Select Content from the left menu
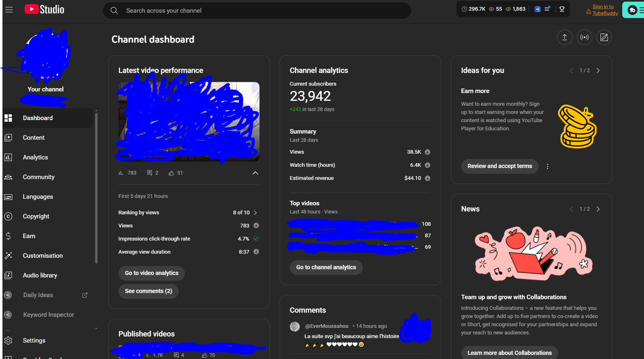The height and width of the screenshot is (359, 644). pos(34,138)
